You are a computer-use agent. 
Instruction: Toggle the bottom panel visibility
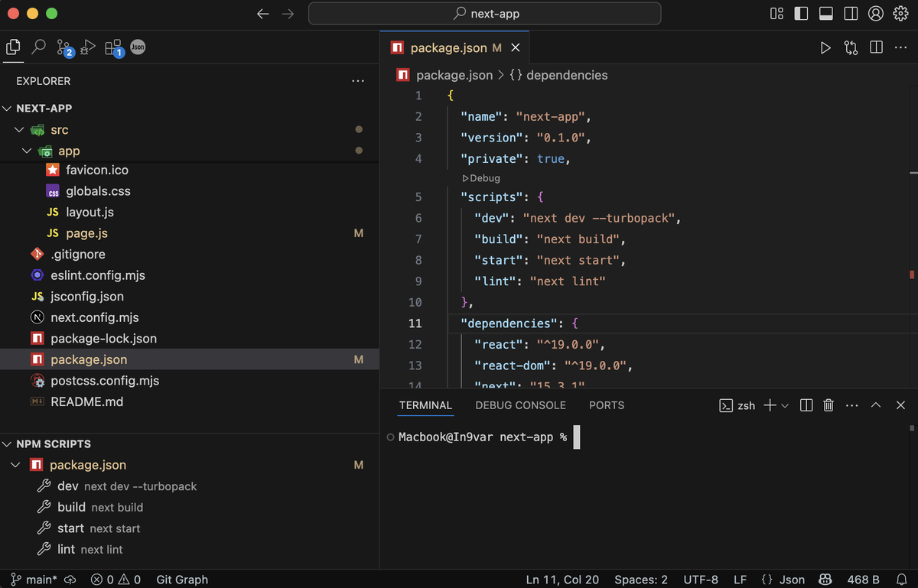(x=826, y=14)
